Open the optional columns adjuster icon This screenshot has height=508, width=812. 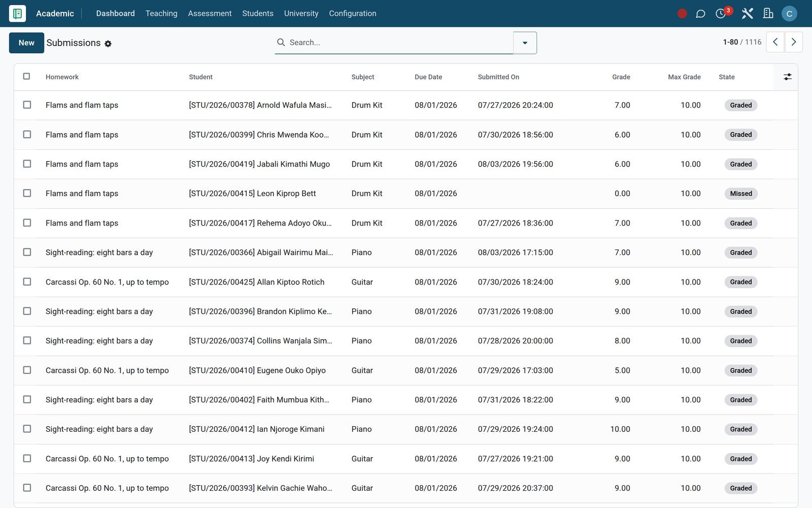pyautogui.click(x=787, y=77)
